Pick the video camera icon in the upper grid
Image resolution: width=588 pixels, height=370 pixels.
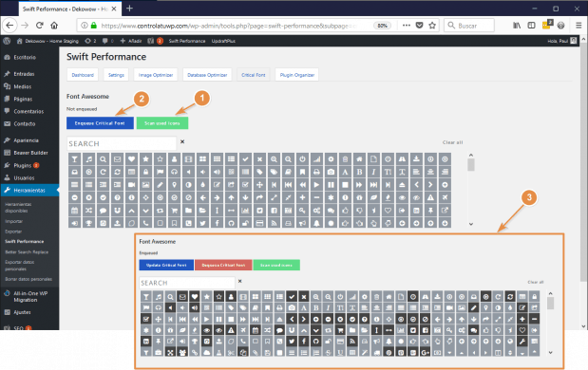[x=132, y=185]
